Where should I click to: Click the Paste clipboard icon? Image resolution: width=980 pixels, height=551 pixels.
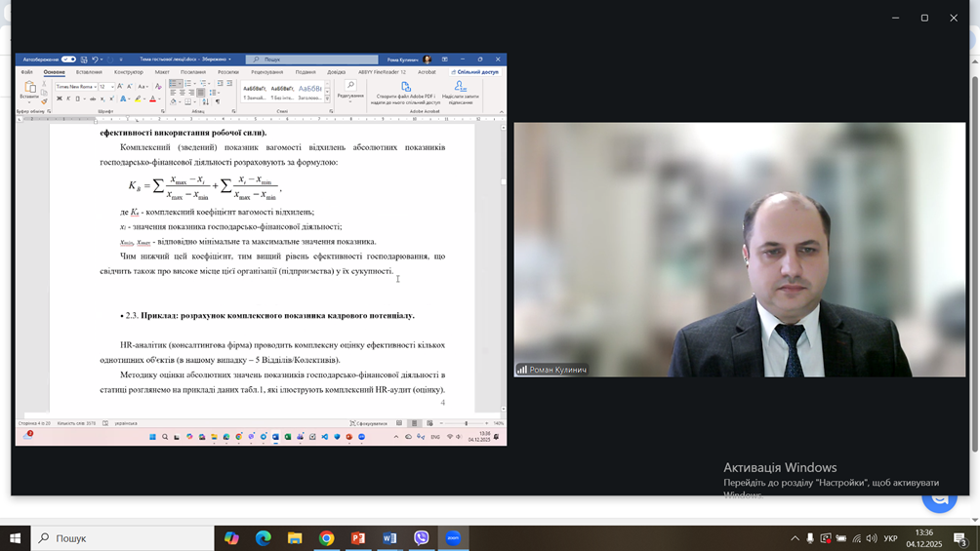29,89
